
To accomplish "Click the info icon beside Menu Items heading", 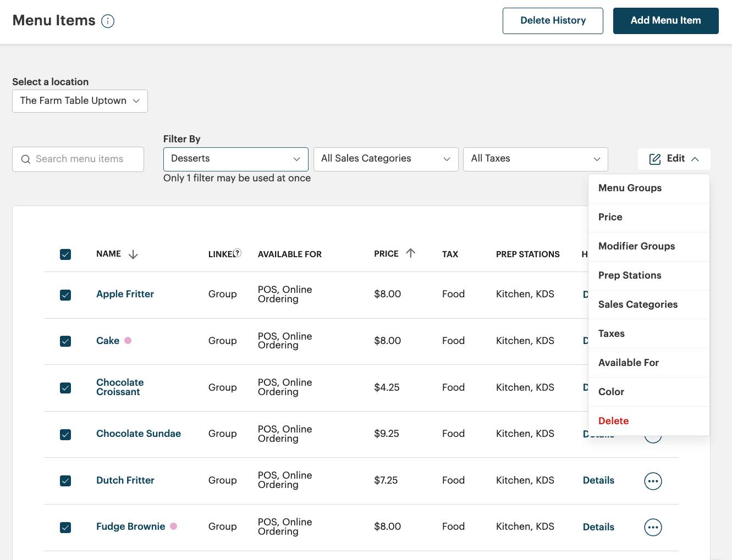I will 108,21.
